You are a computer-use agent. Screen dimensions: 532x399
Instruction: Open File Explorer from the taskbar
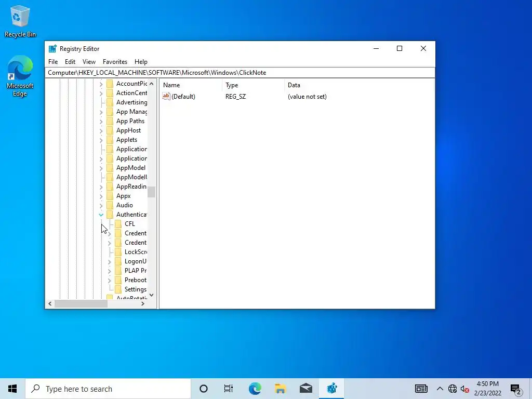tap(280, 389)
